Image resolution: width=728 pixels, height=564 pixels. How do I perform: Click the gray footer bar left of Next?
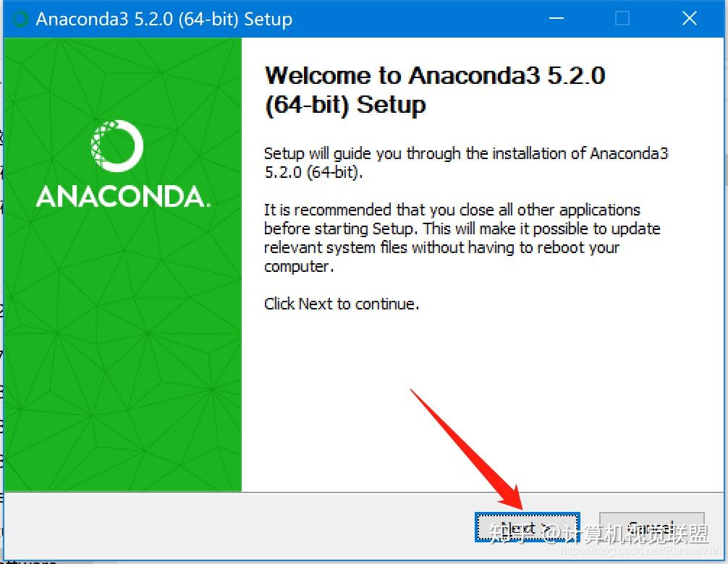click(237, 527)
